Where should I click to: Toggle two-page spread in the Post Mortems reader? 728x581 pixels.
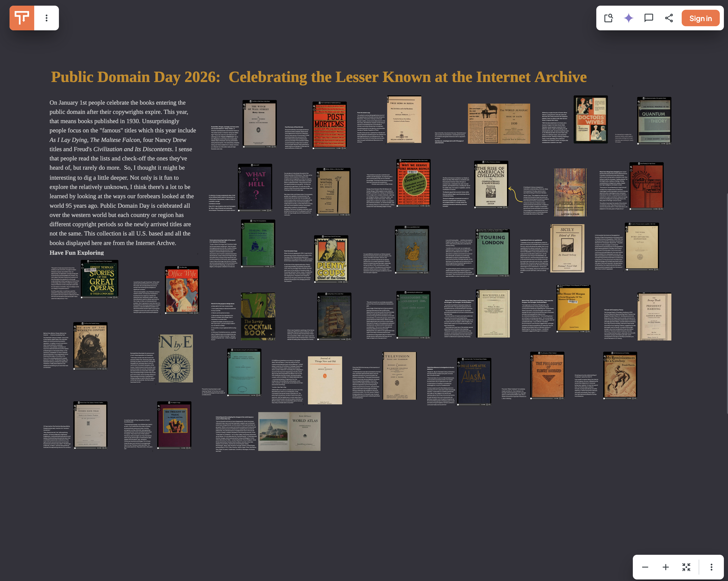click(343, 148)
